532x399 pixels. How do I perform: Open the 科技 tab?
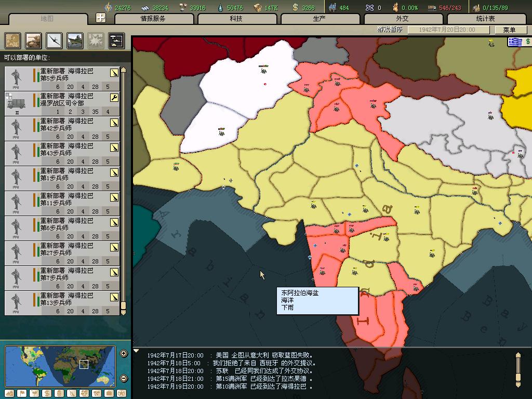point(236,19)
